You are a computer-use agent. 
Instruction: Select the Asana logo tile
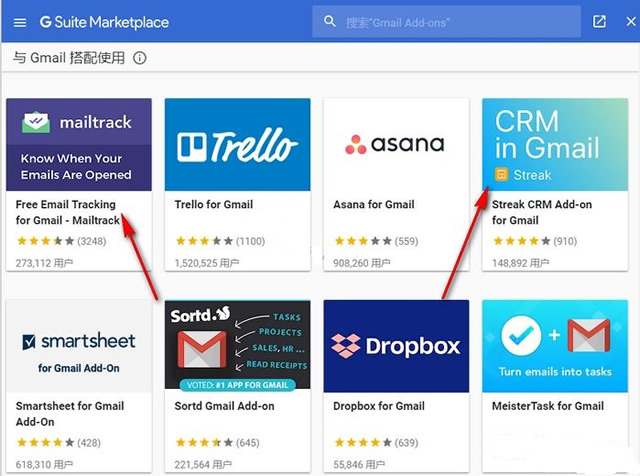(396, 145)
